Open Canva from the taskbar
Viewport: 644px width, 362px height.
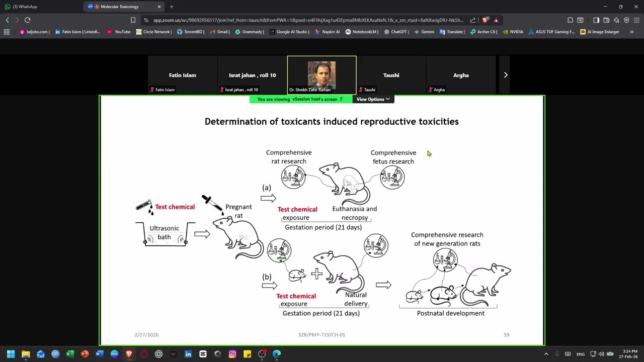pos(114,354)
